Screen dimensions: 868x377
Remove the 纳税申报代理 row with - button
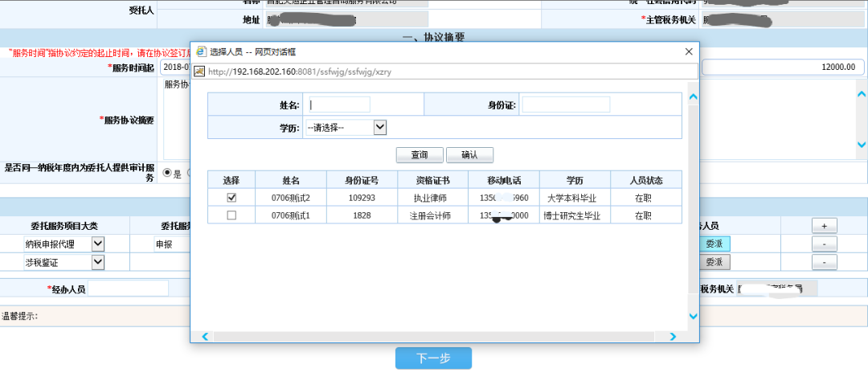824,244
